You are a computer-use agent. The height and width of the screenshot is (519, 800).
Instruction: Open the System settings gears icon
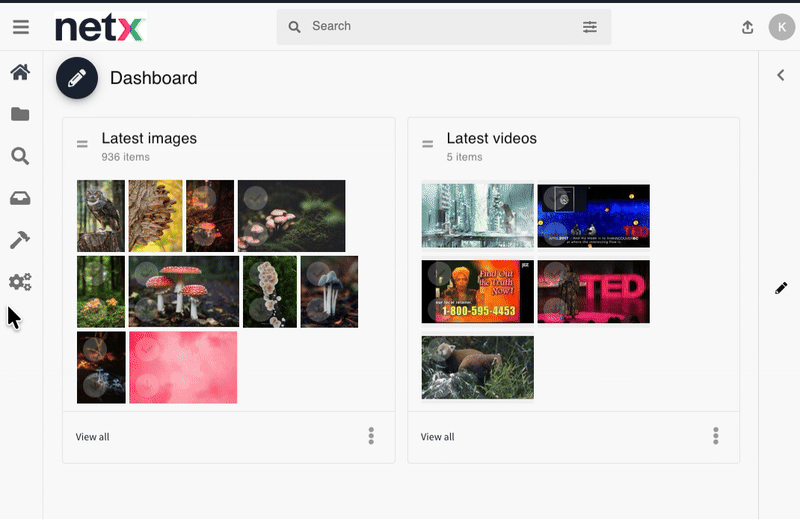point(20,283)
